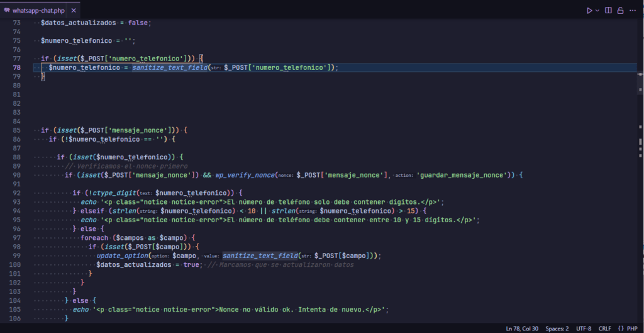Click wp_verify_nonce function on line 90
644x333 pixels.
point(245,175)
